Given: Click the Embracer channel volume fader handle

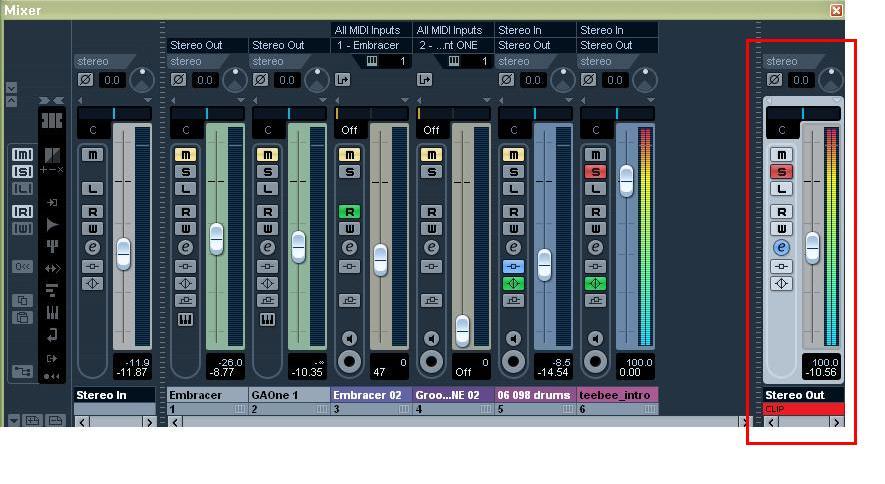Looking at the screenshot, I should coord(216,239).
